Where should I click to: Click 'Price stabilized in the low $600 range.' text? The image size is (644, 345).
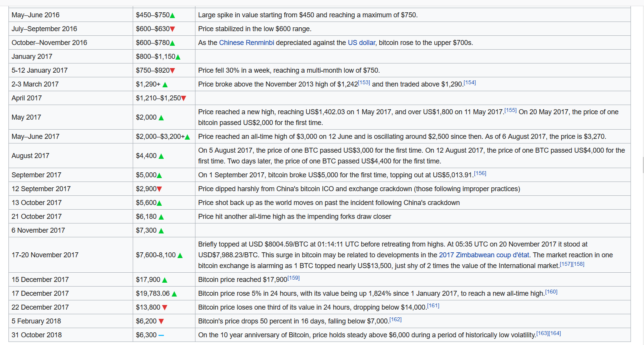pos(255,29)
